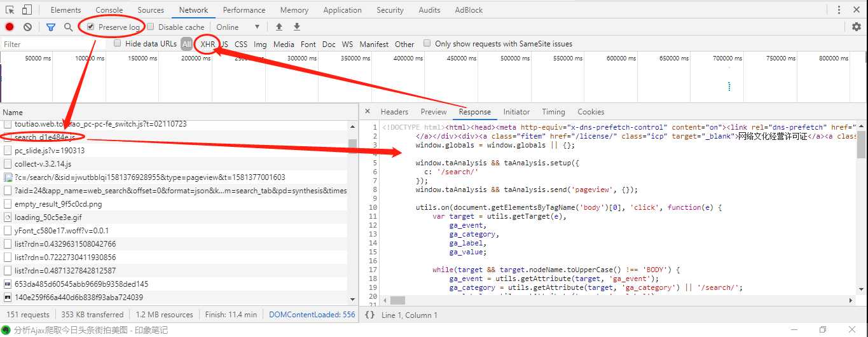868x337 pixels.
Task: Focus the Filter text input
Action: click(x=54, y=44)
